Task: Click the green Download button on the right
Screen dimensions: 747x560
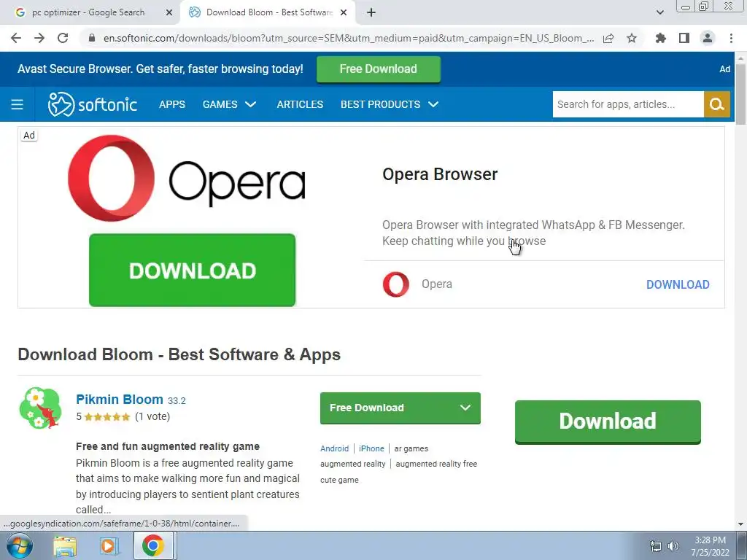Action: click(608, 422)
